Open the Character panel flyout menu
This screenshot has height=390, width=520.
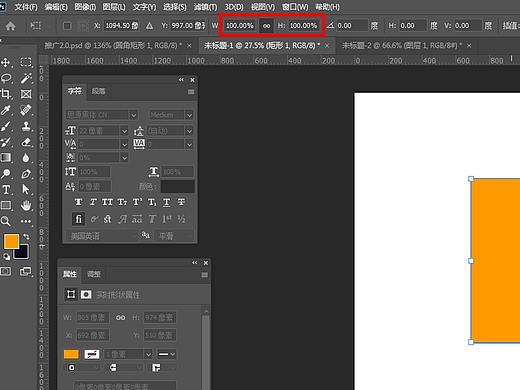[191, 92]
